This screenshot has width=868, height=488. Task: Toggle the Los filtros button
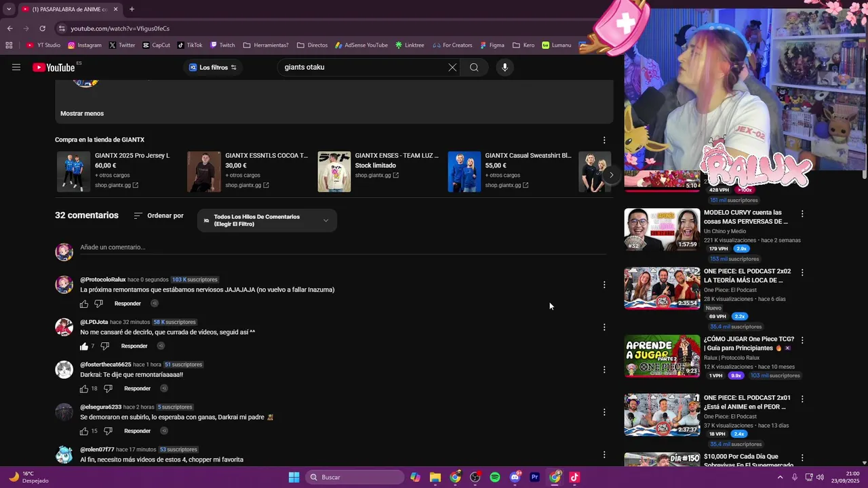pos(213,67)
